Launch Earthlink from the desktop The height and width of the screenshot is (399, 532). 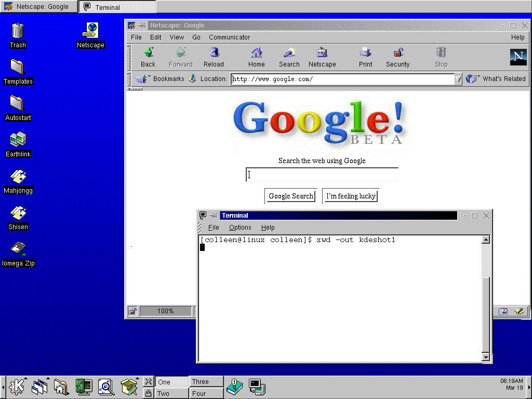18,144
